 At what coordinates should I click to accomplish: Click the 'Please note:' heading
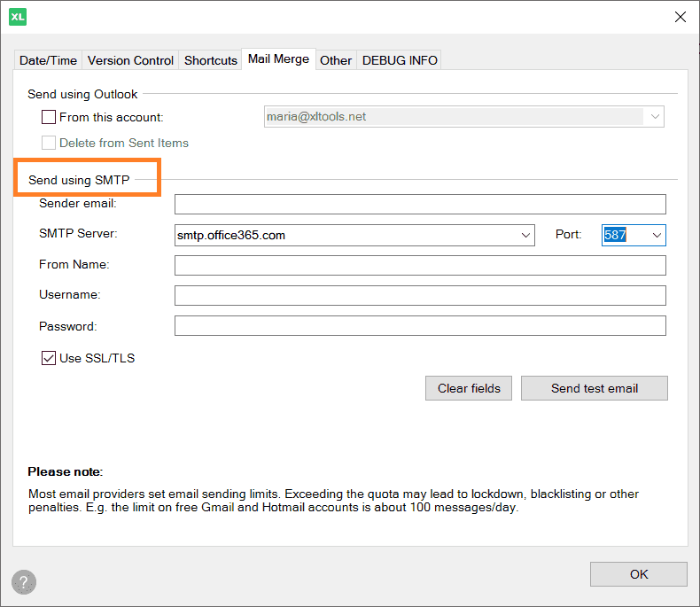pos(66,471)
